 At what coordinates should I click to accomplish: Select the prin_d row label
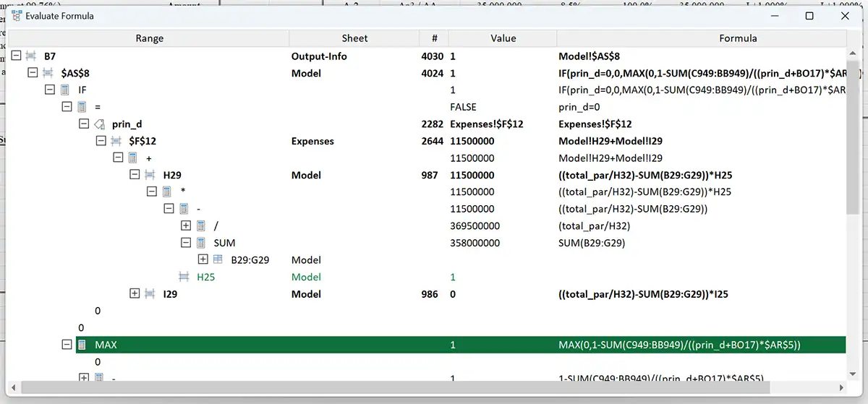127,124
